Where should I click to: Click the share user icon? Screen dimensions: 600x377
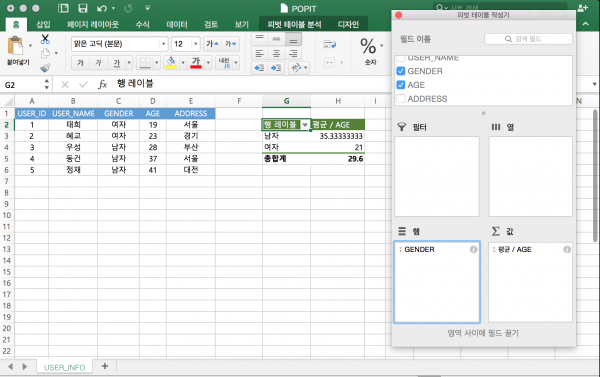tap(582, 8)
